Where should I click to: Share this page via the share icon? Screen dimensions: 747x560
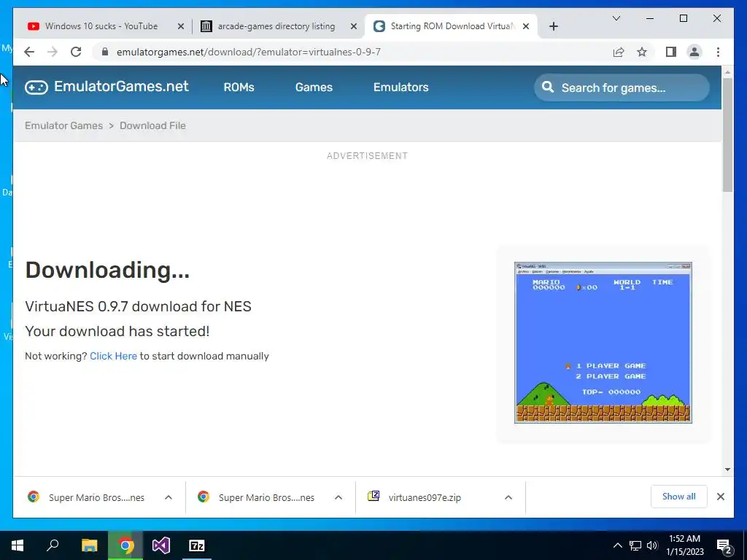click(619, 52)
